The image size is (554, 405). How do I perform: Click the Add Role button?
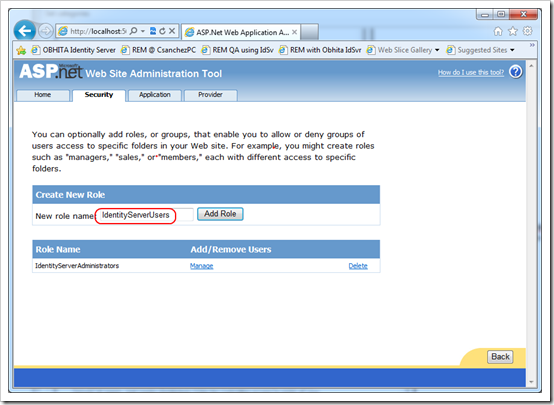coord(220,214)
